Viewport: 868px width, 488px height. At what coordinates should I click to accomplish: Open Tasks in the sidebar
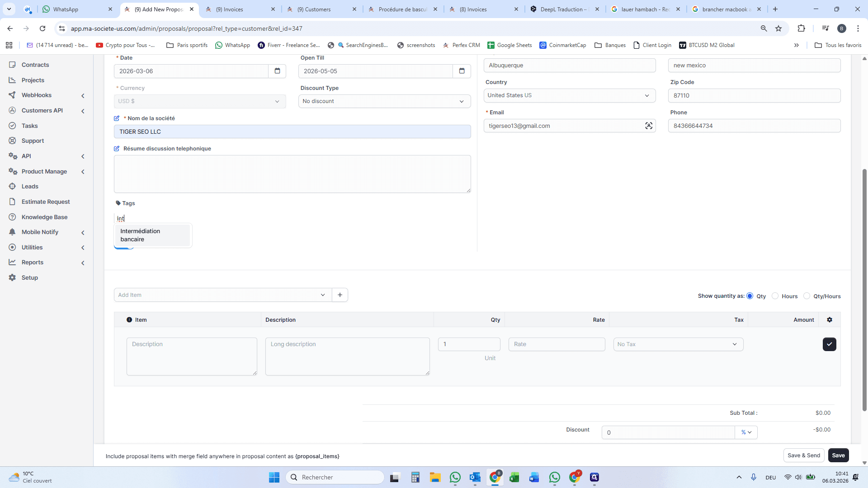pos(30,126)
